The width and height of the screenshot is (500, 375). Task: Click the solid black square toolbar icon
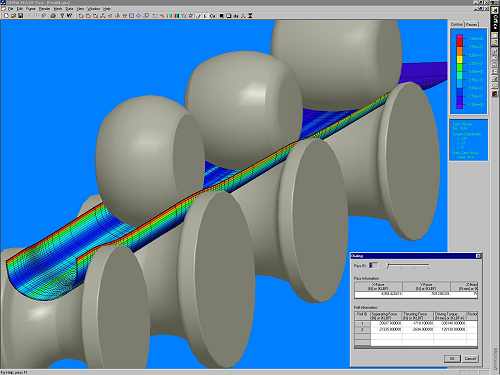(222, 15)
